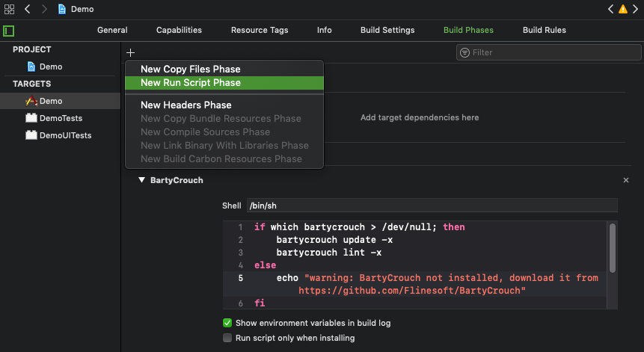Go back with the left chevron
The image size is (644, 352).
coord(27,9)
